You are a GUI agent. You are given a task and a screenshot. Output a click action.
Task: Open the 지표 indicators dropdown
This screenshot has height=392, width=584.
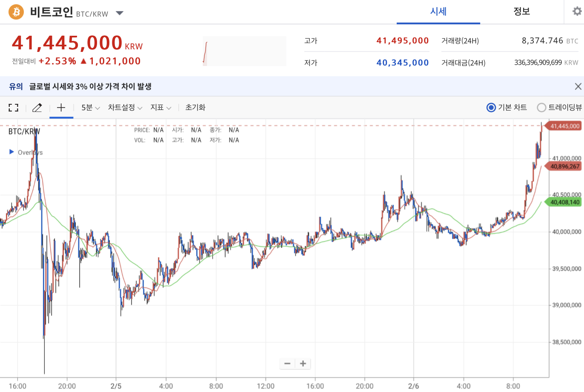coord(161,108)
